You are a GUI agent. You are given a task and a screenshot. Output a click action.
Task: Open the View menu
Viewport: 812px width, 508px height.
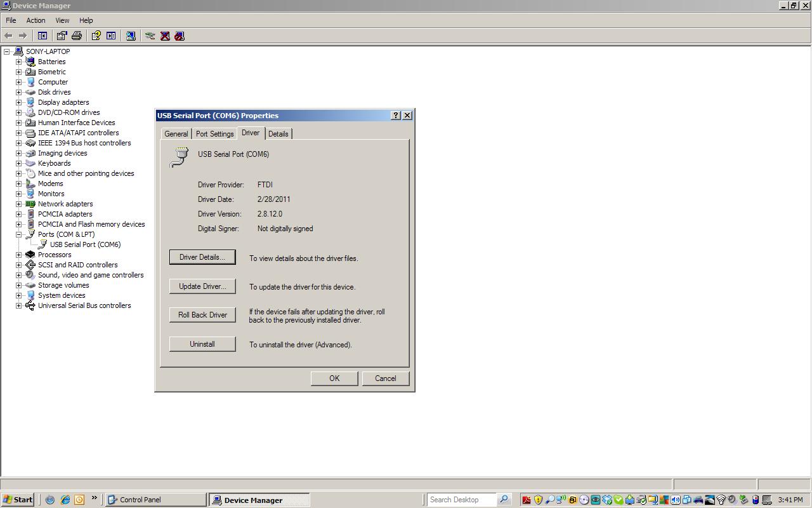(62, 20)
